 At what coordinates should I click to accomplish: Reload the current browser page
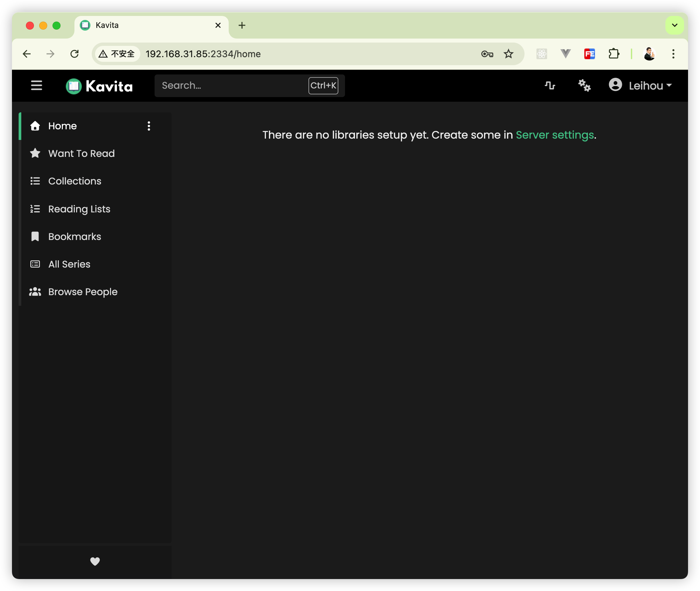click(x=74, y=54)
